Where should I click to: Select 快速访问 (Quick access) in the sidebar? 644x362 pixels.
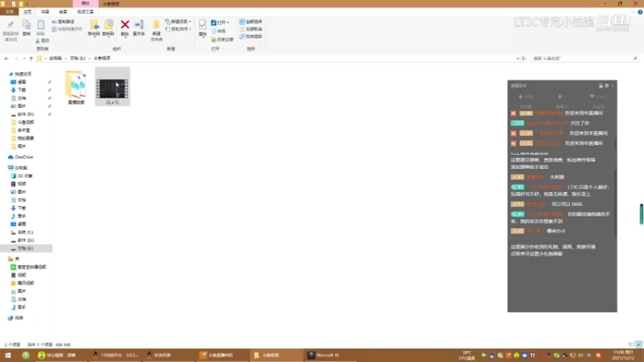(x=23, y=74)
